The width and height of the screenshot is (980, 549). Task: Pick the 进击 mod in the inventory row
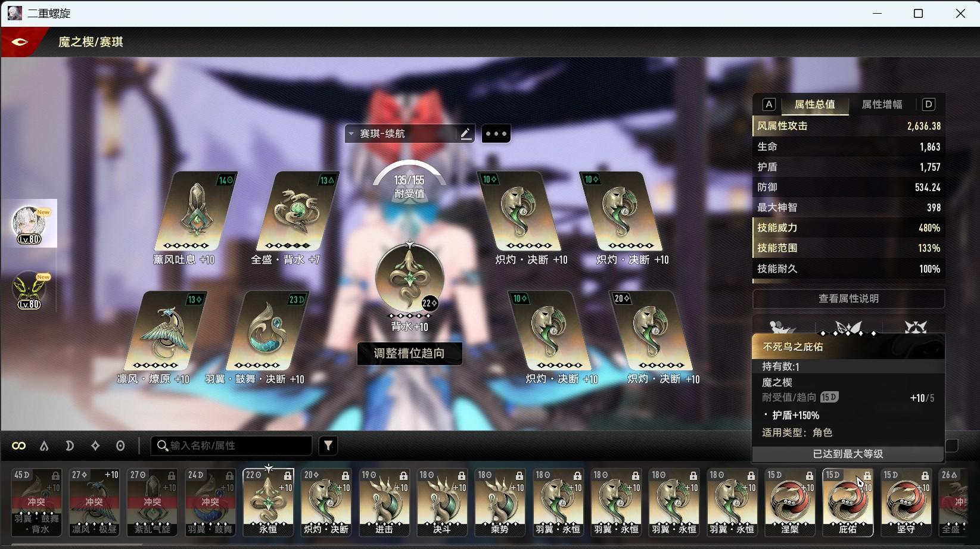tap(384, 502)
